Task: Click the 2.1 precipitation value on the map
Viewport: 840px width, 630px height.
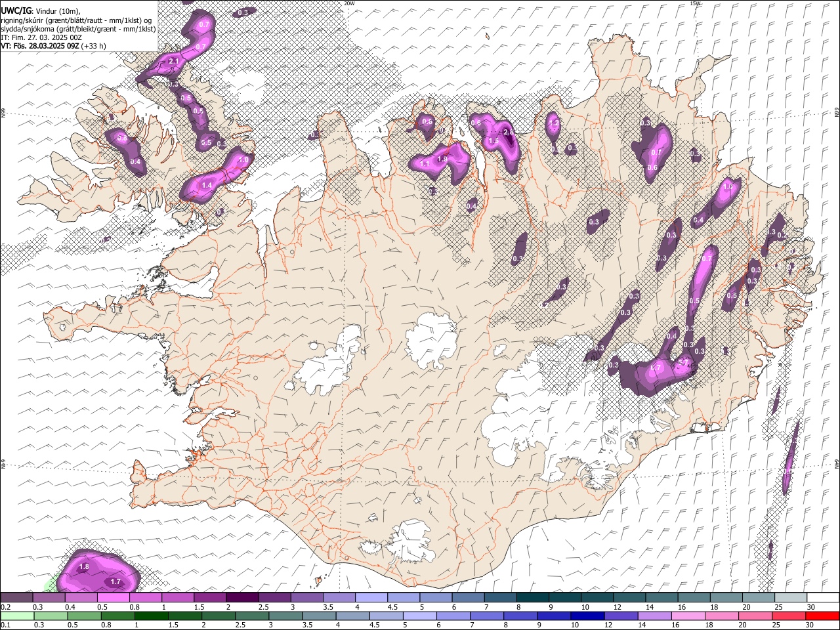Action: 174,61
